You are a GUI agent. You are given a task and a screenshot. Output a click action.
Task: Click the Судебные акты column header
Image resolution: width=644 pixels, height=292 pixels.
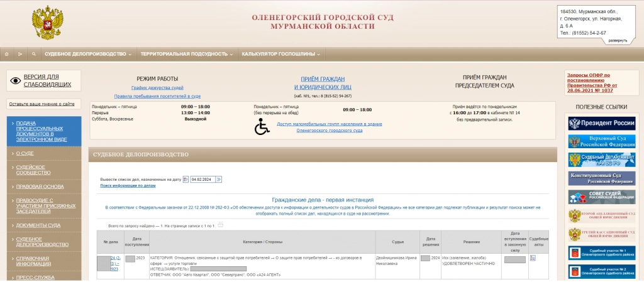(538, 242)
